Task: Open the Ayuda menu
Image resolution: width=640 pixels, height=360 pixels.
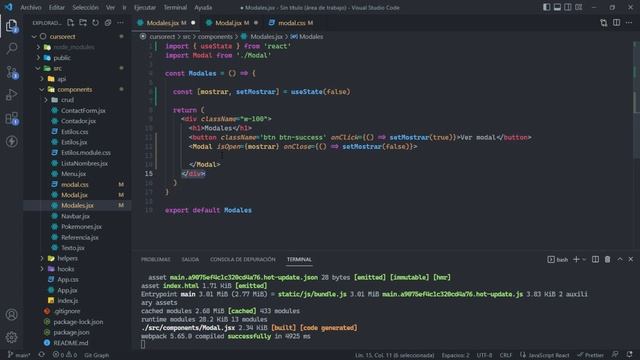Action: pos(203,7)
